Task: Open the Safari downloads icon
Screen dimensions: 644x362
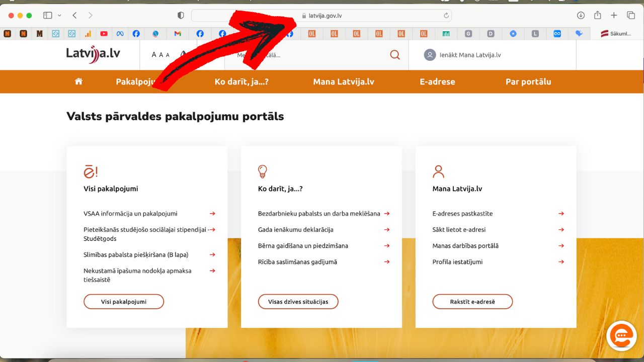Action: [x=581, y=16]
